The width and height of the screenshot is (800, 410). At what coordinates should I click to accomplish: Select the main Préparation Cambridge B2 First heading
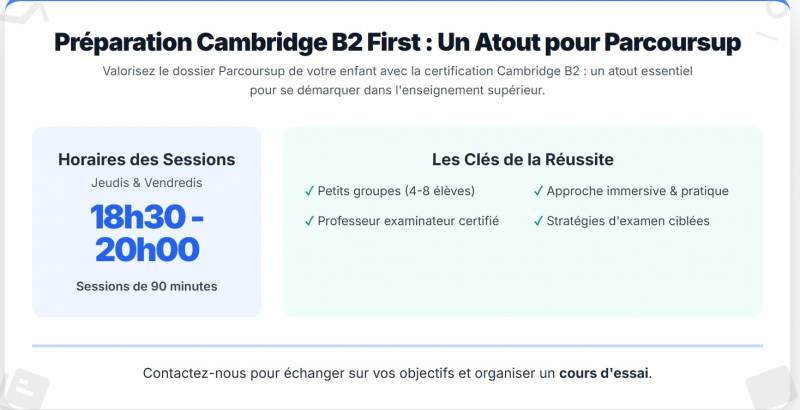(398, 43)
